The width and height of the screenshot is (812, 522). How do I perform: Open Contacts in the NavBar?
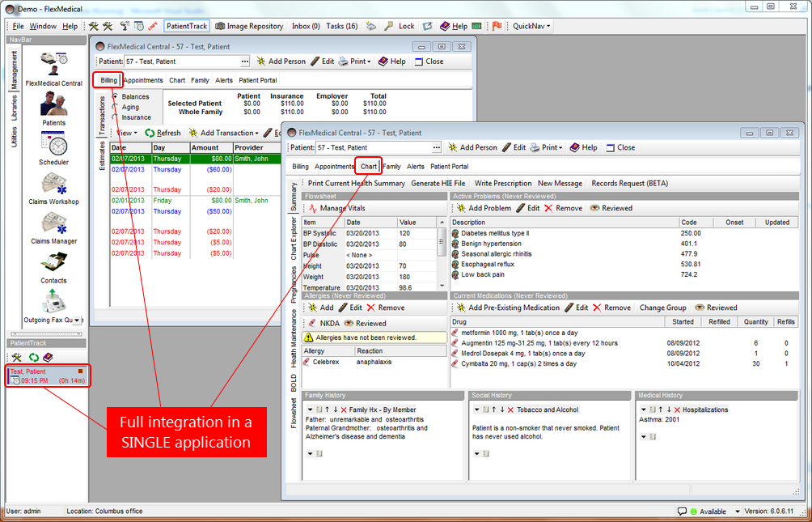(54, 266)
